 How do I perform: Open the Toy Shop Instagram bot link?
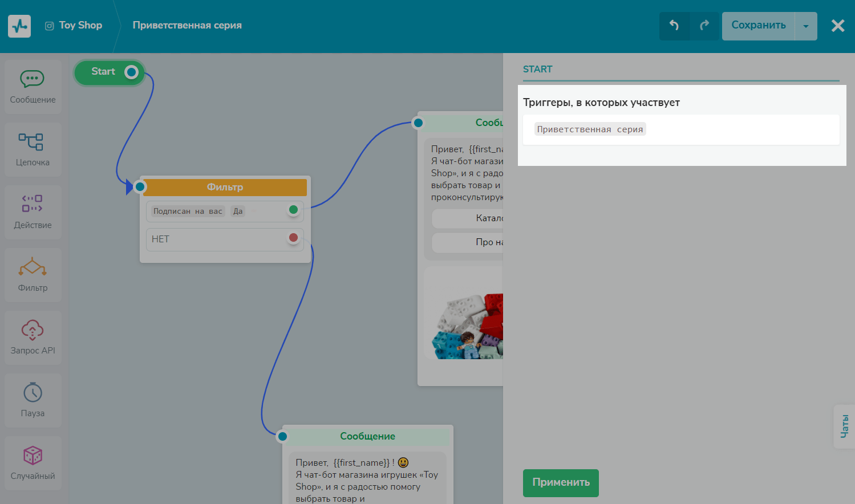(74, 26)
